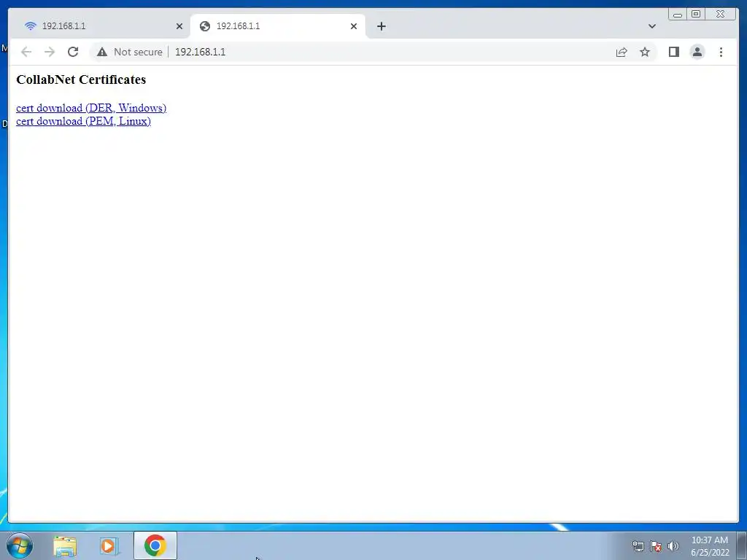This screenshot has height=560, width=747.
Task: Click the Show desktop button
Action: pyautogui.click(x=742, y=545)
